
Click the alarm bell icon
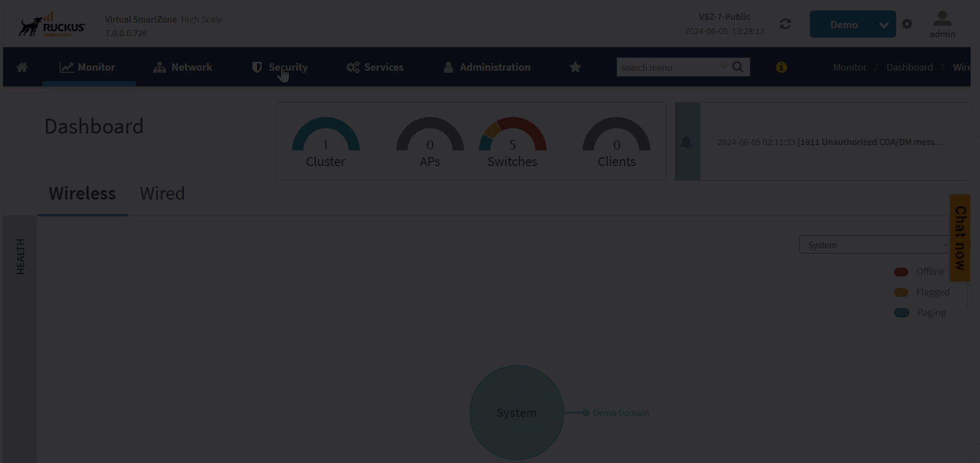pyautogui.click(x=686, y=142)
